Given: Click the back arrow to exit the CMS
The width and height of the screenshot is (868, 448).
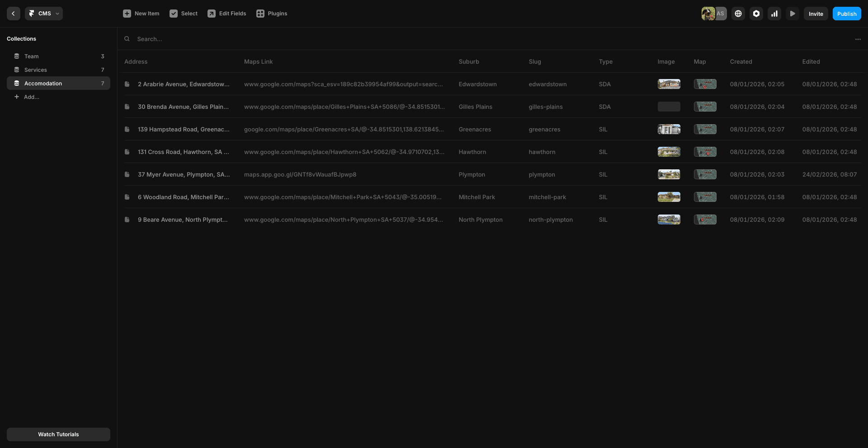Looking at the screenshot, I should click(13, 14).
